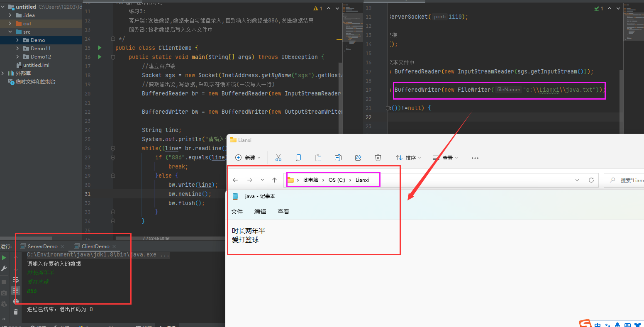Expand the Demo package
Viewport: 644px width, 327px height.
(x=17, y=40)
